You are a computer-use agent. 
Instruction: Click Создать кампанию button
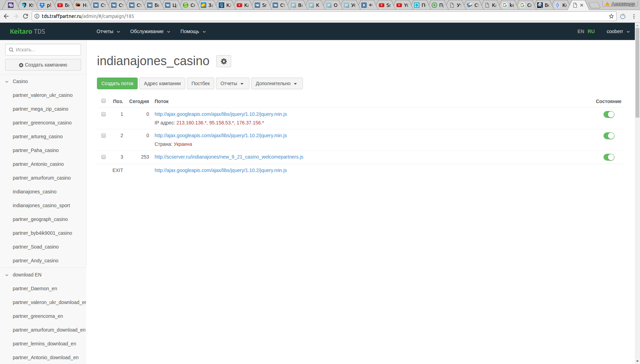(43, 65)
